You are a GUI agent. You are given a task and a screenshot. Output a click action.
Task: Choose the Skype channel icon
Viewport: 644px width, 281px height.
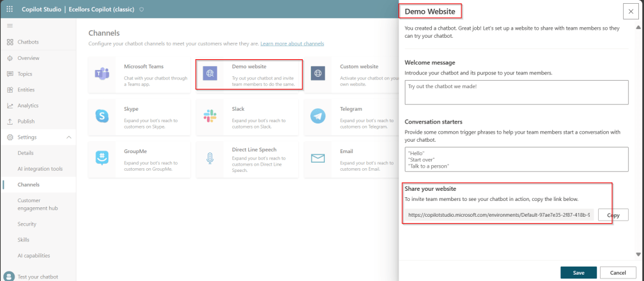coord(101,116)
